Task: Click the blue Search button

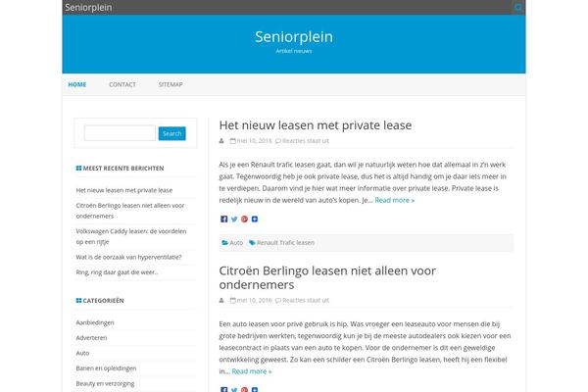Action: [x=172, y=133]
